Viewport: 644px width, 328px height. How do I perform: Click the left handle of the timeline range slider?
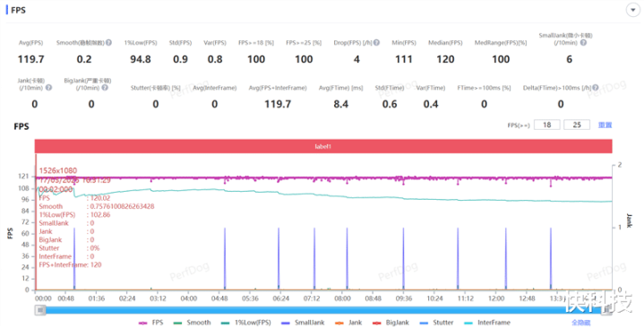click(x=39, y=310)
